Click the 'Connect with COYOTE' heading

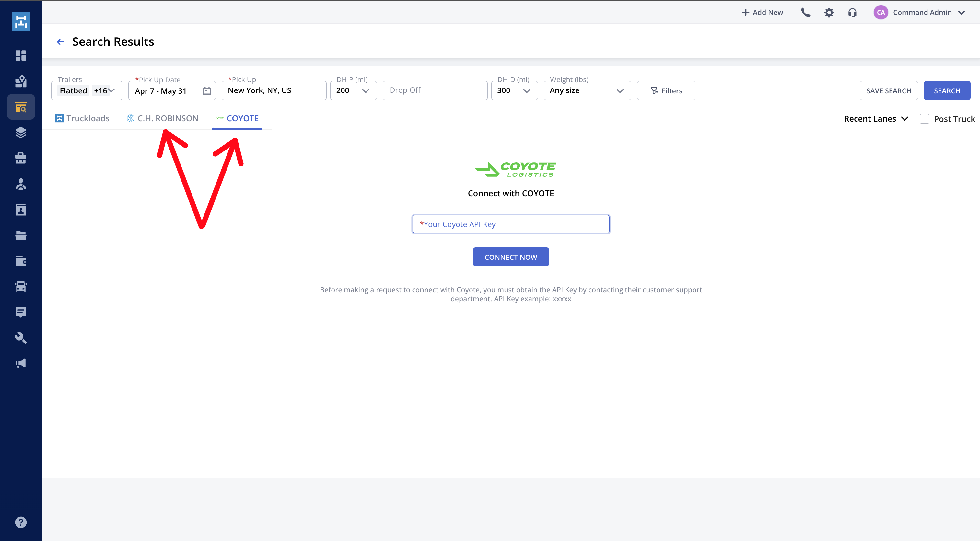click(511, 193)
